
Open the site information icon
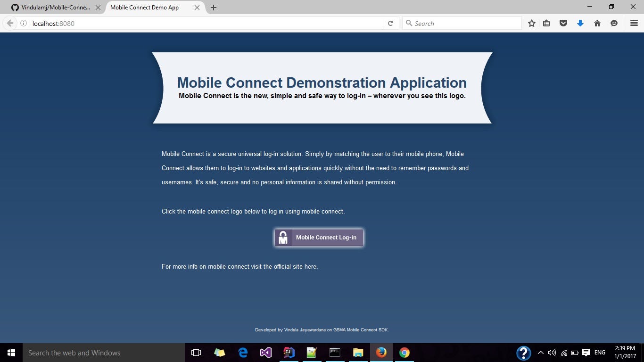point(24,24)
